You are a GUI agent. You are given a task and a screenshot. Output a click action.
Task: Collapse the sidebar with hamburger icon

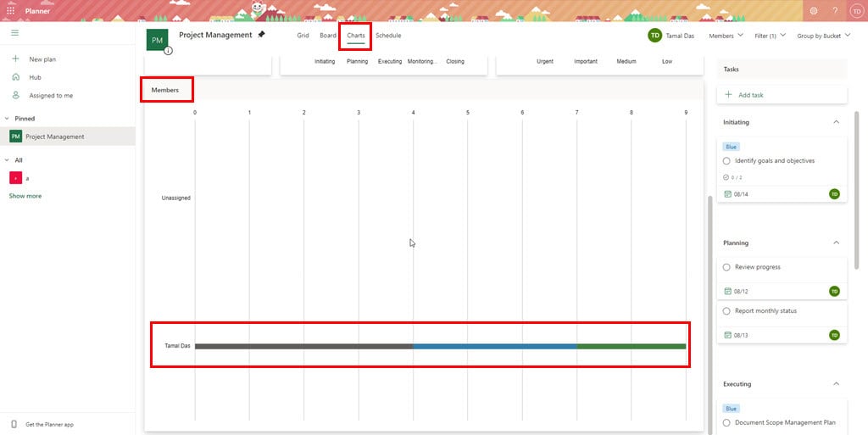coord(15,33)
